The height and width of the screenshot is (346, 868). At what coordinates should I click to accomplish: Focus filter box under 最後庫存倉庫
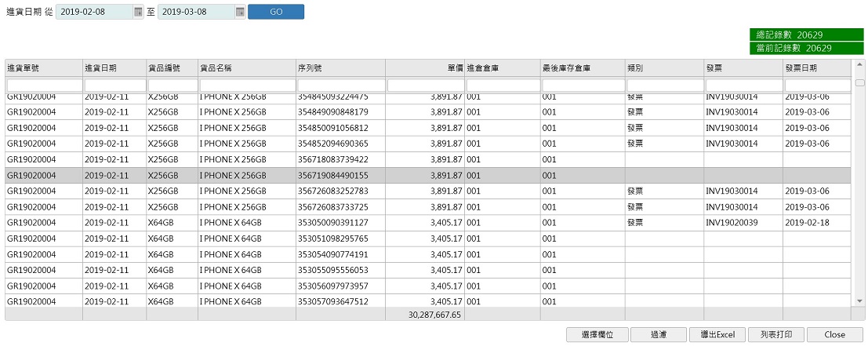pyautogui.click(x=583, y=86)
